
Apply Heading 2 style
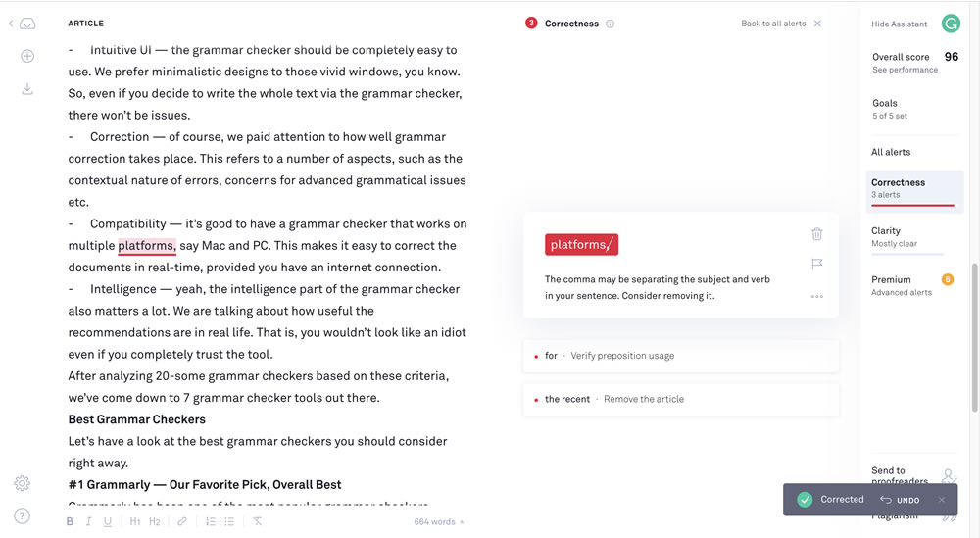155,521
